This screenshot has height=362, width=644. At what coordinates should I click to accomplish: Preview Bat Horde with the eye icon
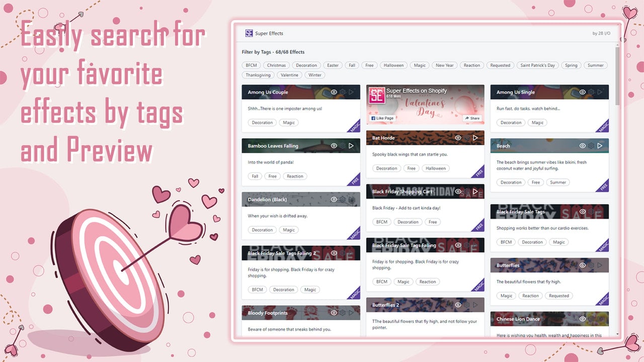click(x=458, y=138)
